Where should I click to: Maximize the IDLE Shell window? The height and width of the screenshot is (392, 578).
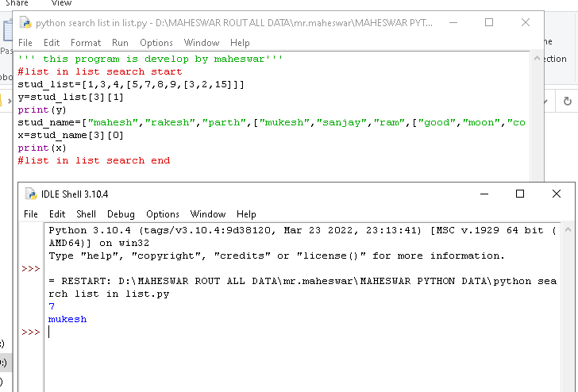point(520,194)
